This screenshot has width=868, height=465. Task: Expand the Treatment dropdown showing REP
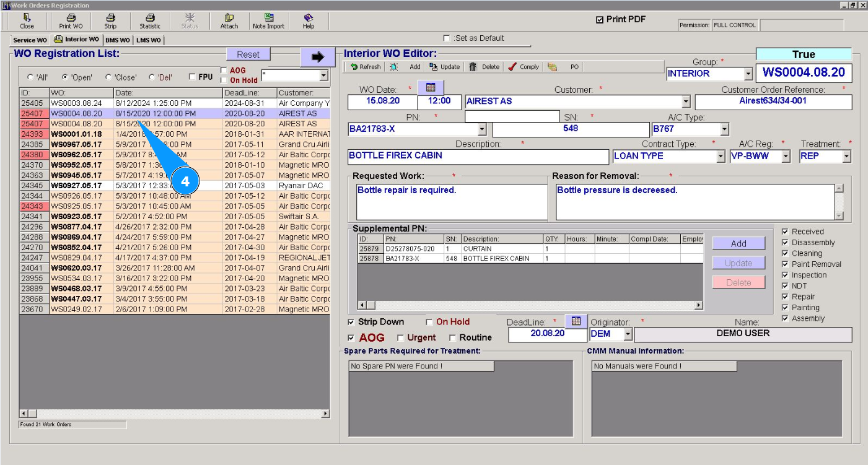pos(846,157)
